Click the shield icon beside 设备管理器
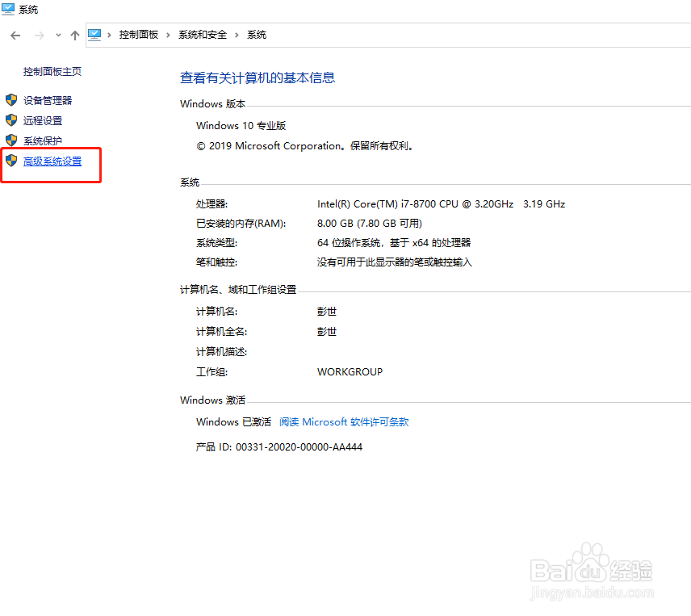Viewport: 691px width, 616px height. pyautogui.click(x=11, y=100)
